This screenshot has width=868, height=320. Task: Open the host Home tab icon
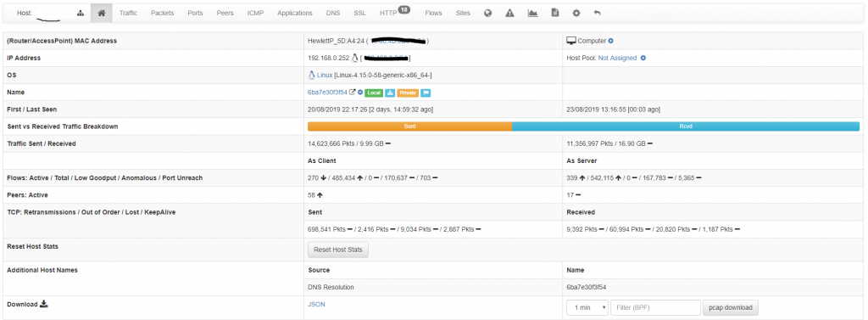click(x=102, y=13)
